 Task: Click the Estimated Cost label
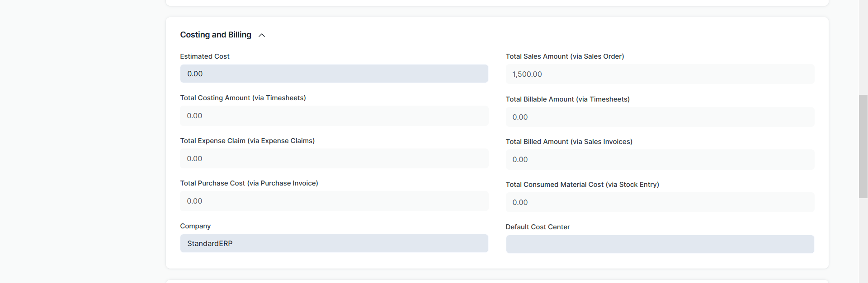[205, 56]
